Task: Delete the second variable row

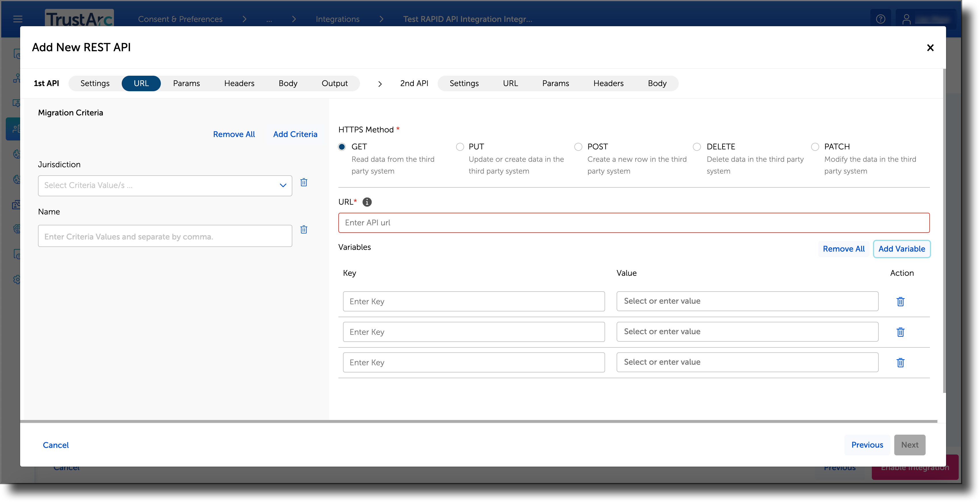Action: coord(900,332)
